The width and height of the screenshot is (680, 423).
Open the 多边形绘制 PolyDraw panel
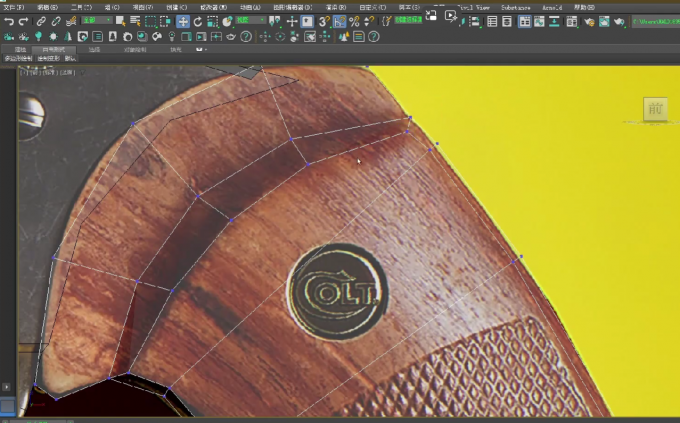(x=18, y=58)
